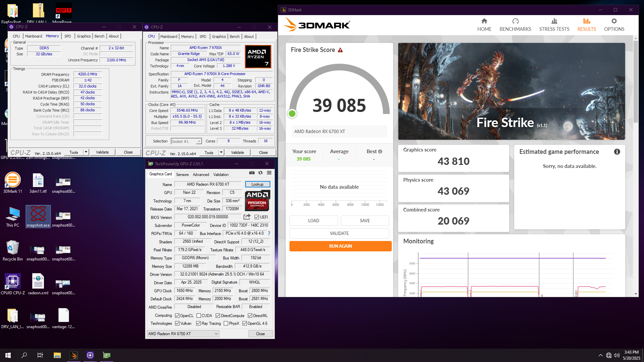
Task: Click Fire Strike preview image
Action: 512,91
